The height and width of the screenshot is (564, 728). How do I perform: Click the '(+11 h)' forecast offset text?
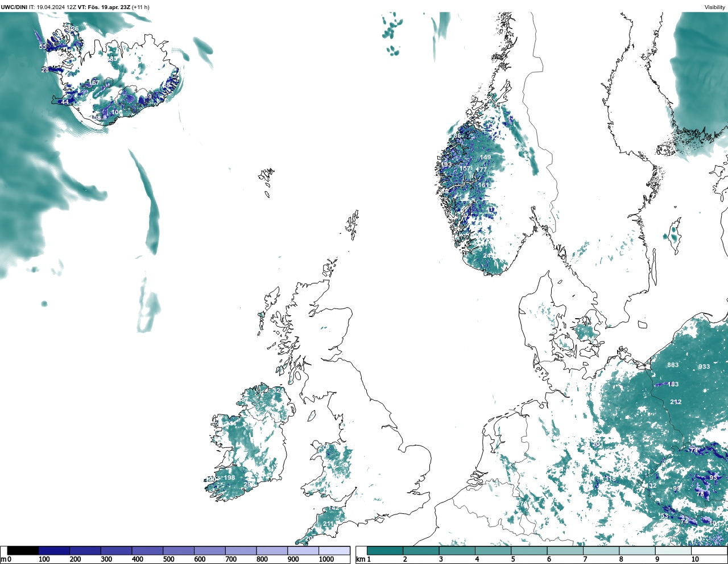pyautogui.click(x=140, y=7)
